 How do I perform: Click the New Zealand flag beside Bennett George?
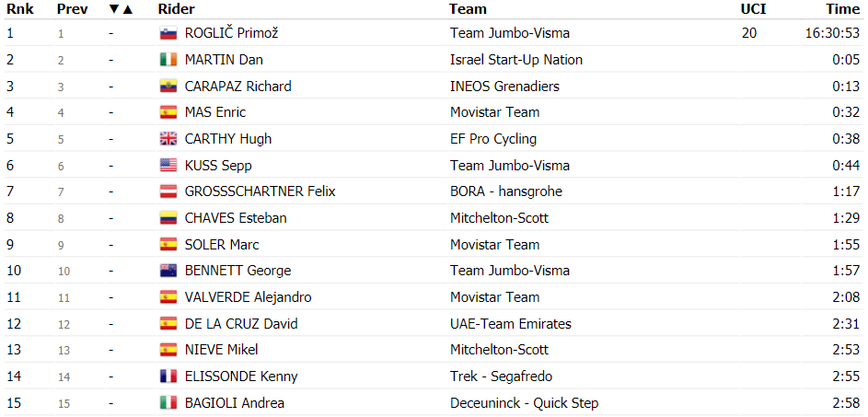point(168,271)
